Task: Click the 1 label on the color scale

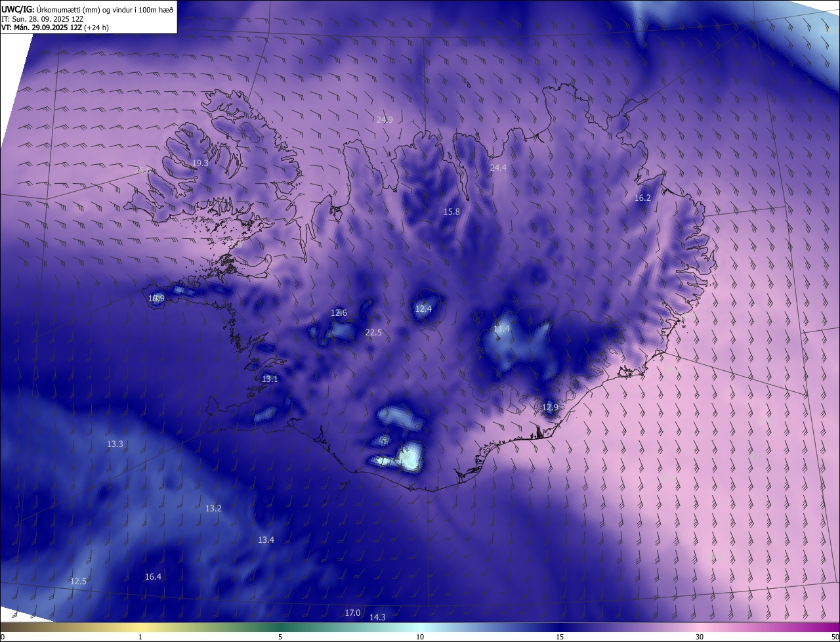Action: tap(140, 637)
